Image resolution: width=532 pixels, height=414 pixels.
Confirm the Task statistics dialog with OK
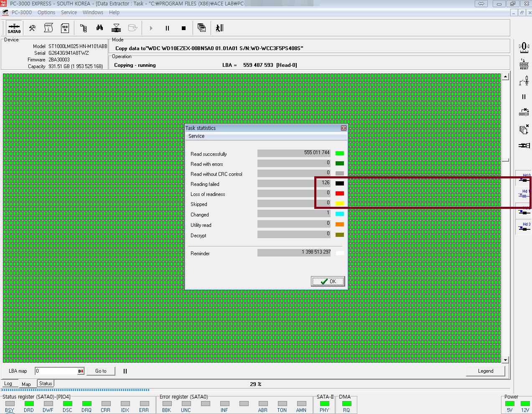328,281
